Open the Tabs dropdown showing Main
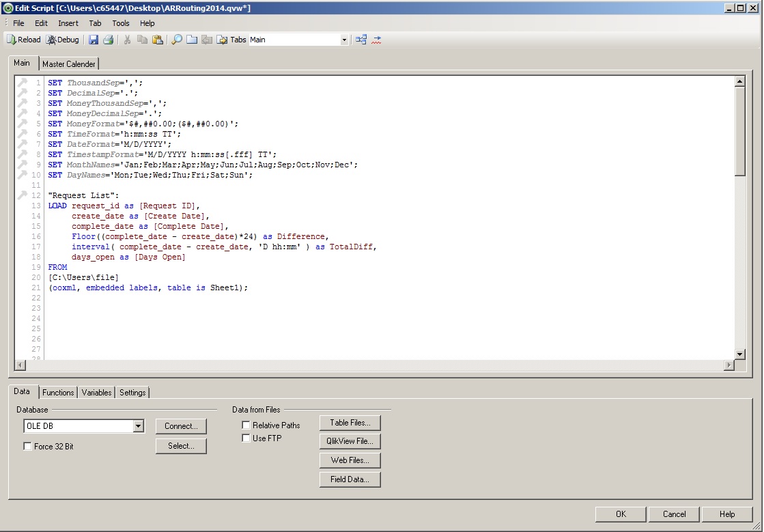The width and height of the screenshot is (764, 532). click(344, 40)
